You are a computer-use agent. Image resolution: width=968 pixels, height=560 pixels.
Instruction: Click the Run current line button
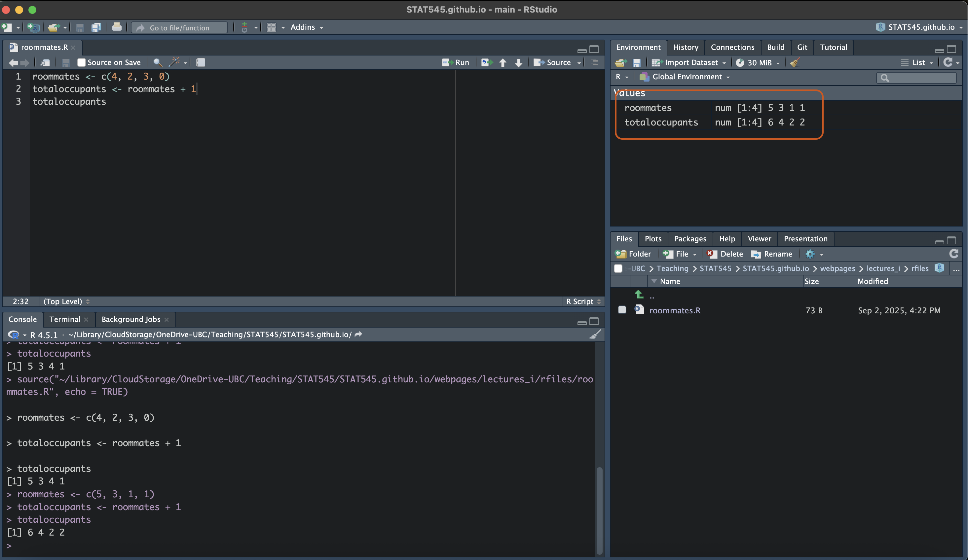tap(456, 62)
